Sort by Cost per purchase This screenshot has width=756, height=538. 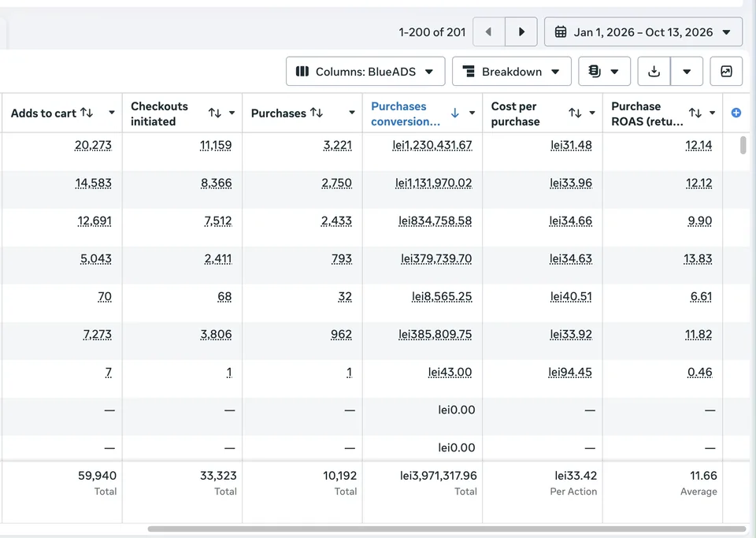tap(575, 113)
